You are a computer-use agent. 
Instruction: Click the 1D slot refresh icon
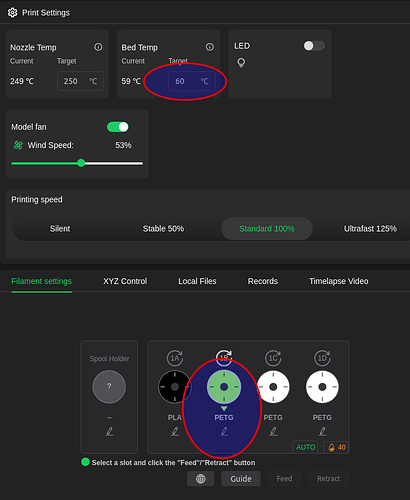(x=322, y=358)
